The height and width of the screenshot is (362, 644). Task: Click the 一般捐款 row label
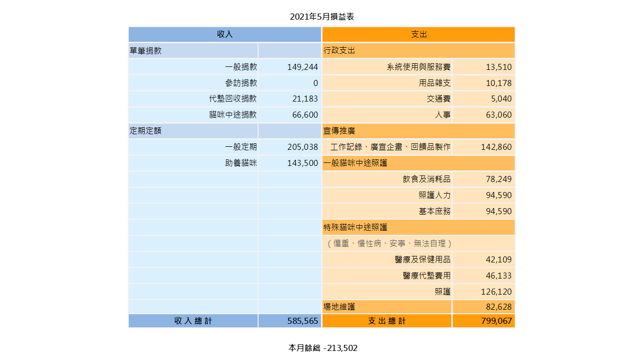pyautogui.click(x=241, y=67)
